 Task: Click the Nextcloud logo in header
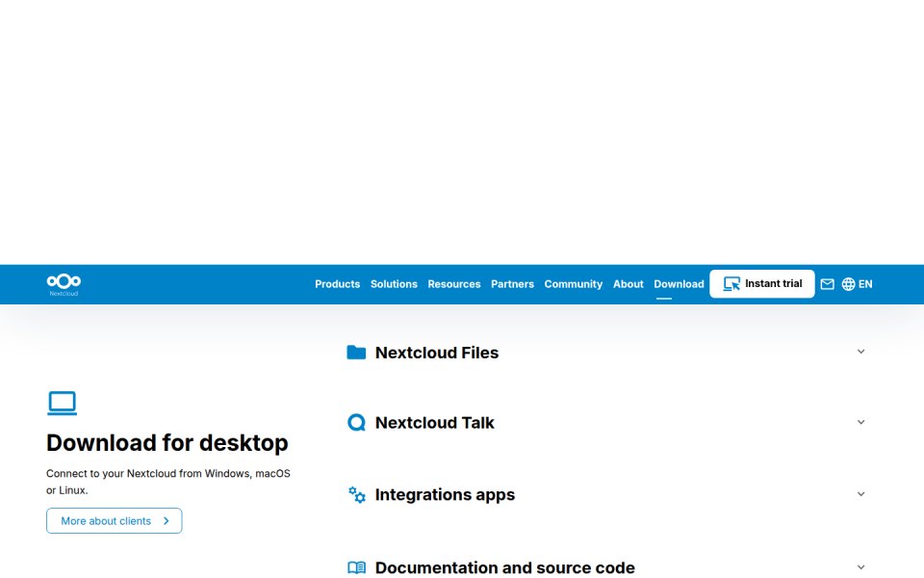[x=64, y=284]
